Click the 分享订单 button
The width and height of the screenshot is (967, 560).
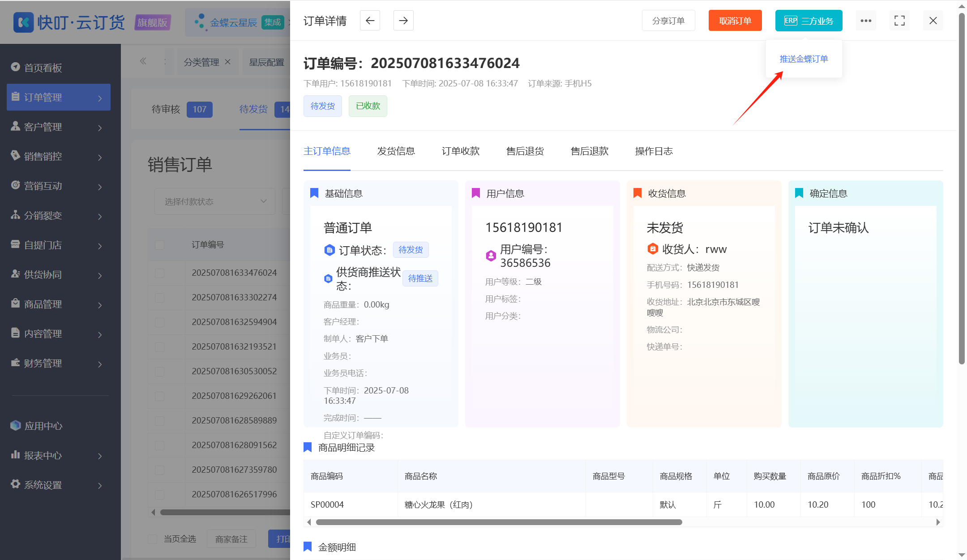tap(668, 21)
